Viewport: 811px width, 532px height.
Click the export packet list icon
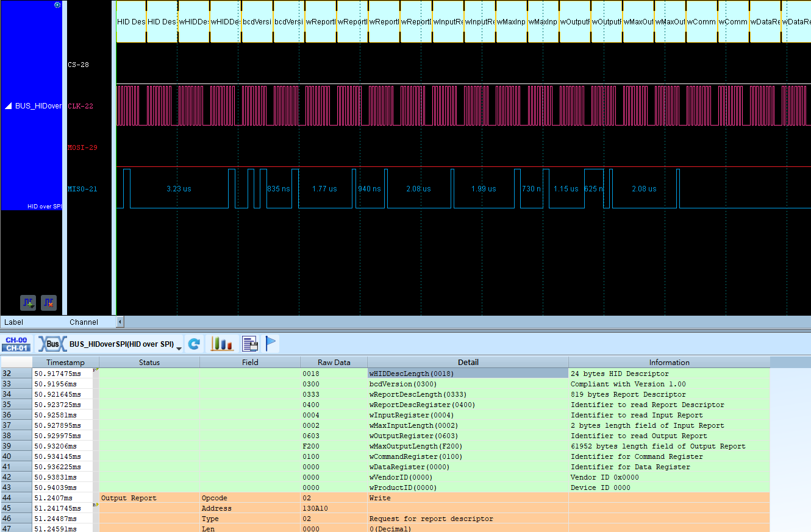click(249, 344)
